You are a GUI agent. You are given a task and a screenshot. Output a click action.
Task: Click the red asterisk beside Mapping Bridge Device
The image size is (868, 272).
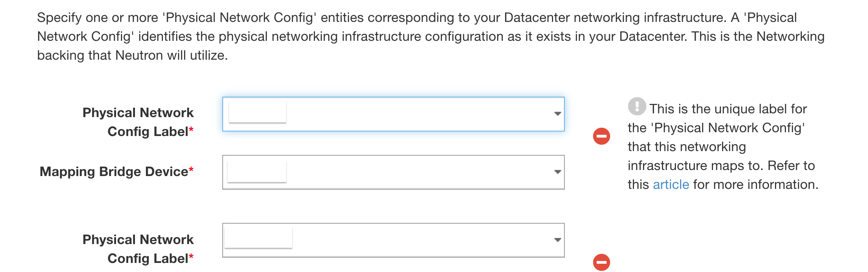(x=191, y=170)
